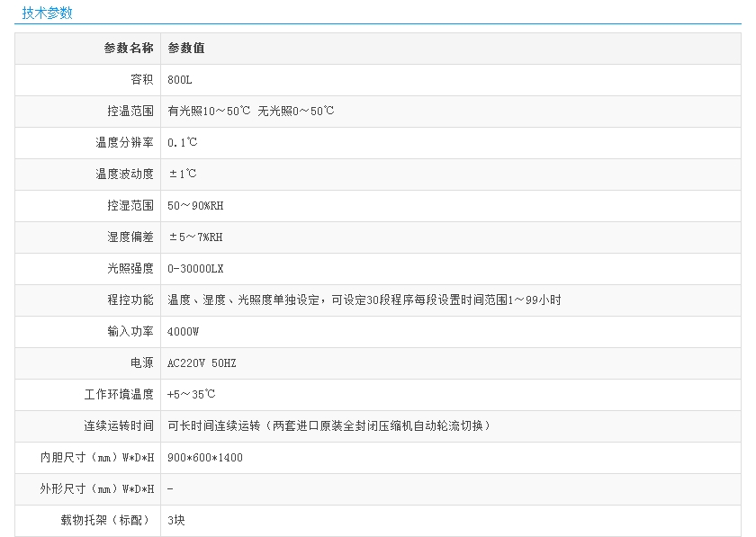The image size is (756, 537).
Task: Select the 有光照10~50℃ temperature range text
Action: 209,112
